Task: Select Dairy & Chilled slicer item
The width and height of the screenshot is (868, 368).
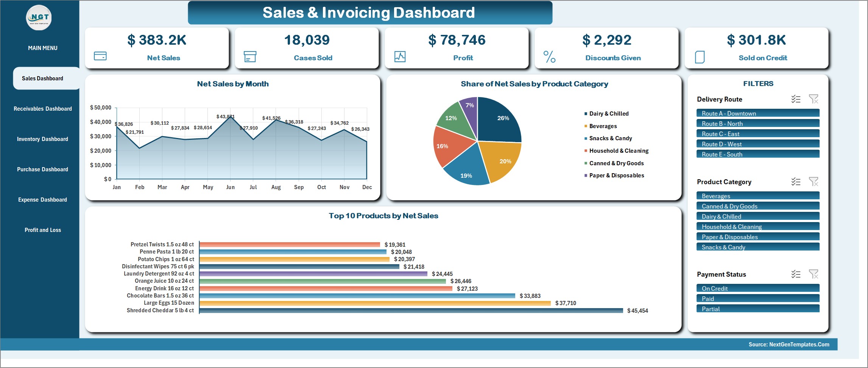Action: (758, 216)
